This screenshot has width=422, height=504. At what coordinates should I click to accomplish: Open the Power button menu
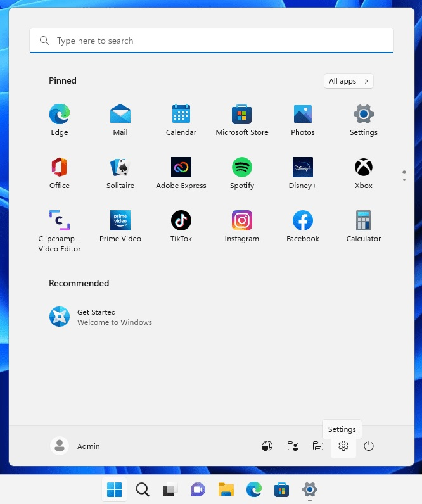point(369,446)
